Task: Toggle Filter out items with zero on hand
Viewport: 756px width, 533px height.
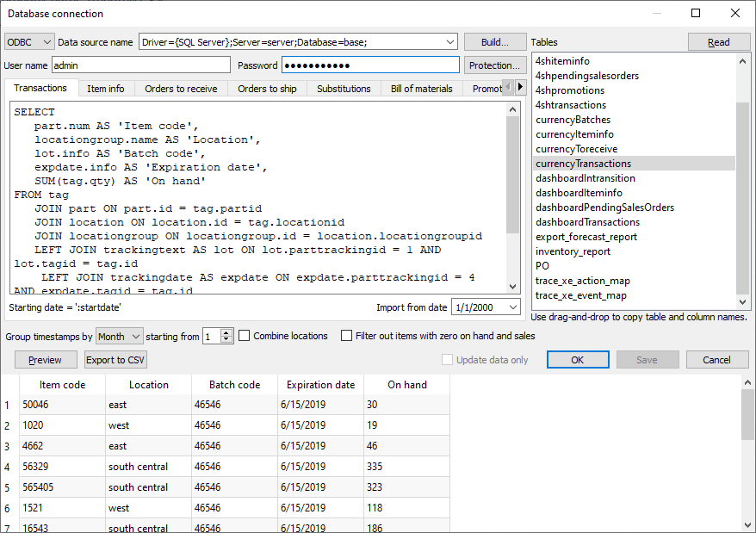Action: [347, 336]
